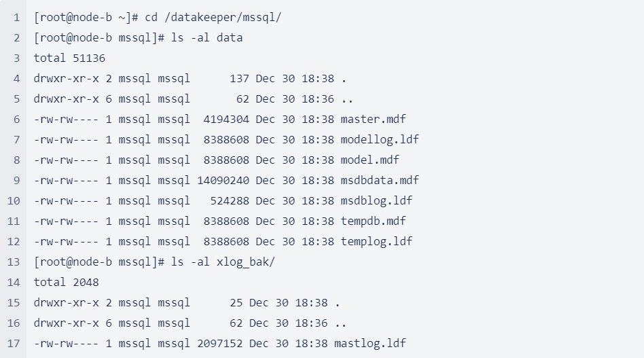
Task: Click line number 9 in gutter
Action: click(x=16, y=181)
